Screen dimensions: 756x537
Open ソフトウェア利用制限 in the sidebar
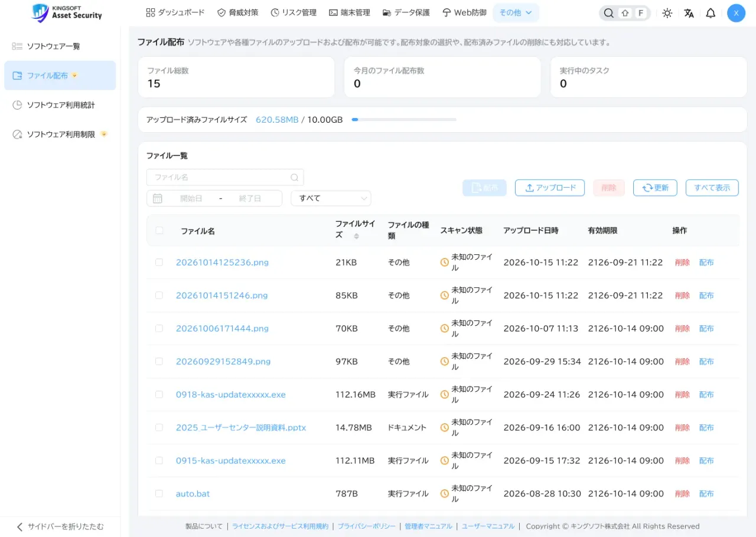click(60, 135)
